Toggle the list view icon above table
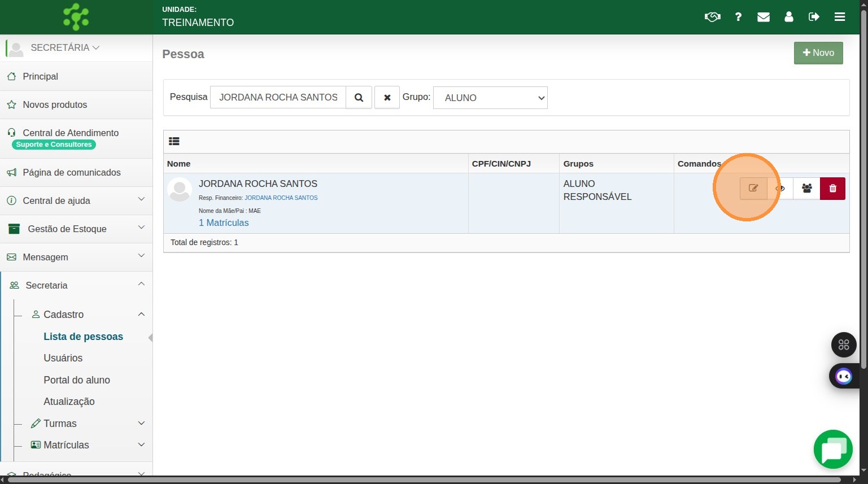The height and width of the screenshot is (484, 868). point(174,142)
